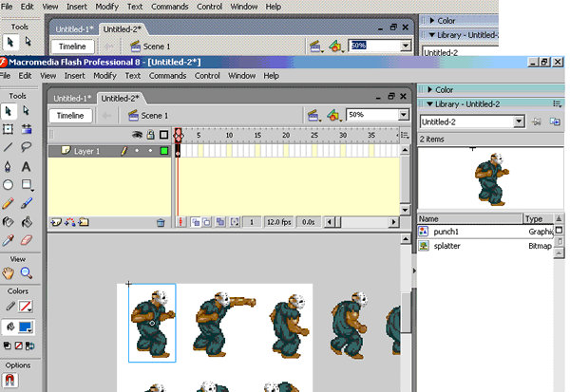Click the Insert Layer Folder icon
Image resolution: width=570 pixels, height=392 pixels.
coord(84,222)
